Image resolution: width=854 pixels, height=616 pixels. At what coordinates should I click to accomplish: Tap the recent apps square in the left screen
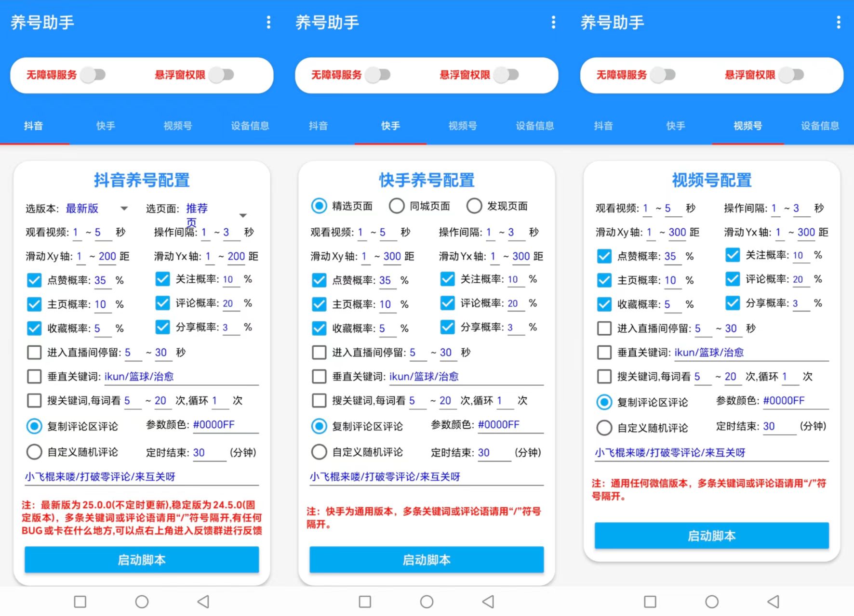80,602
